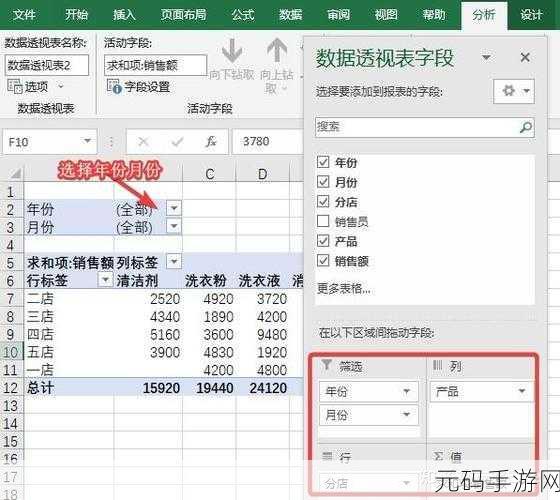Switch to the 开始 ribbon tab
560x500 pixels.
click(x=76, y=15)
